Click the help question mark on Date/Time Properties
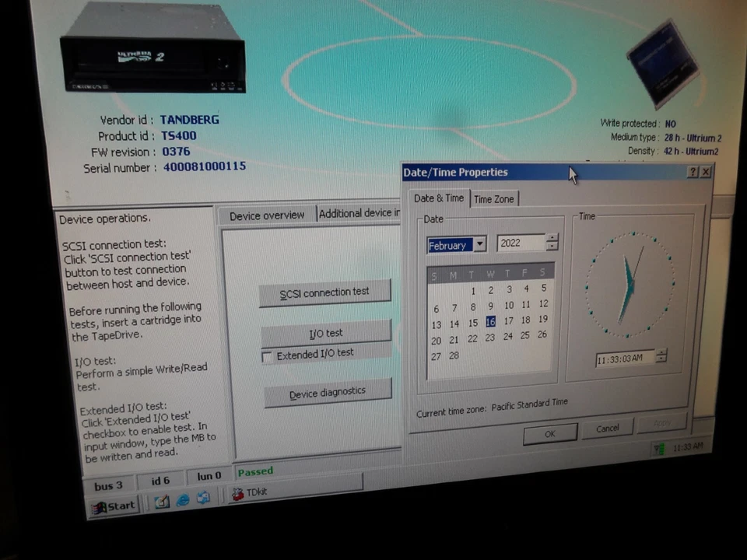The image size is (747, 560). click(x=693, y=172)
